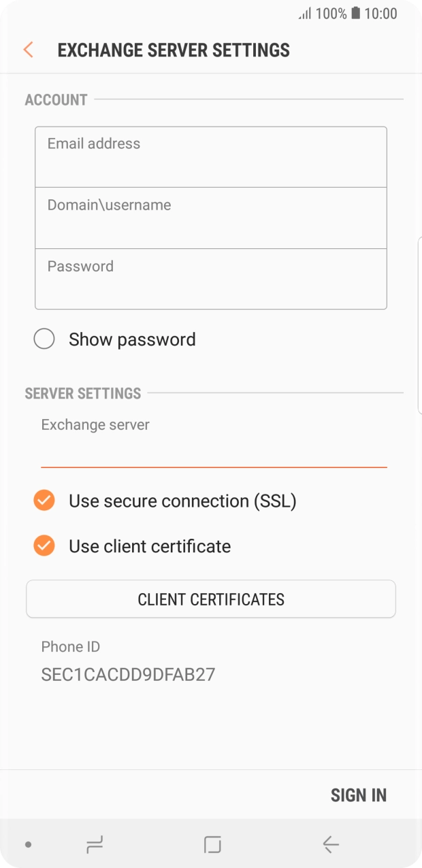Tap the back arrow beside Exchange Server Settings

[27, 50]
